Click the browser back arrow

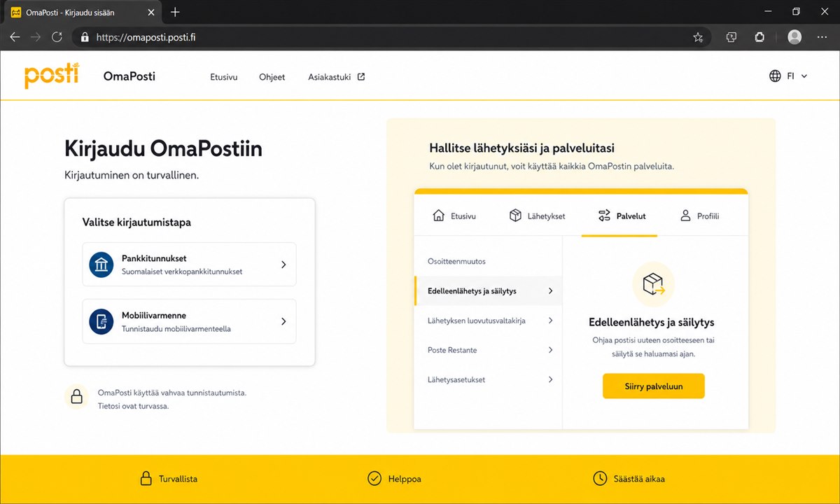(x=15, y=37)
